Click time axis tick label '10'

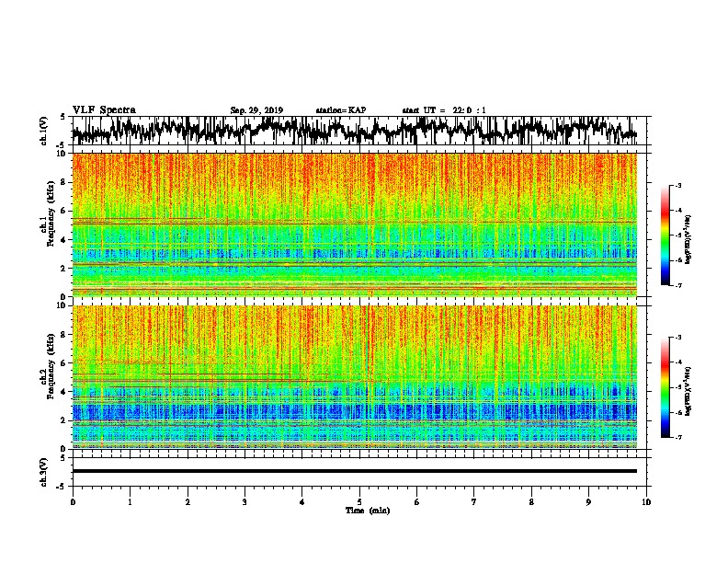[x=646, y=502]
